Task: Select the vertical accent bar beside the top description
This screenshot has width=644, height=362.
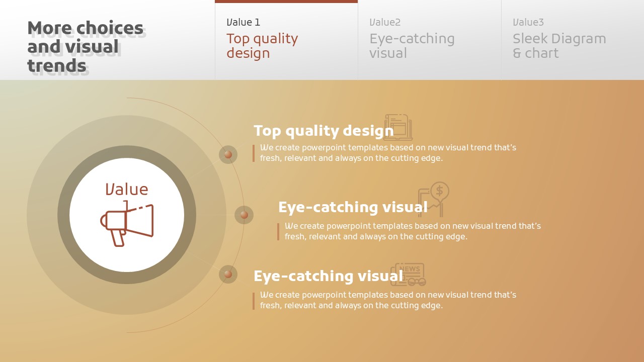Action: pos(254,153)
